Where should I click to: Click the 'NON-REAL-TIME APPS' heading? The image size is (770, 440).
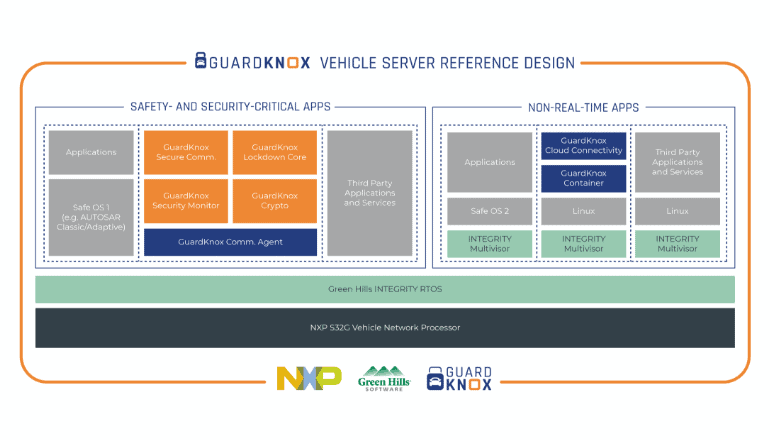(x=583, y=108)
